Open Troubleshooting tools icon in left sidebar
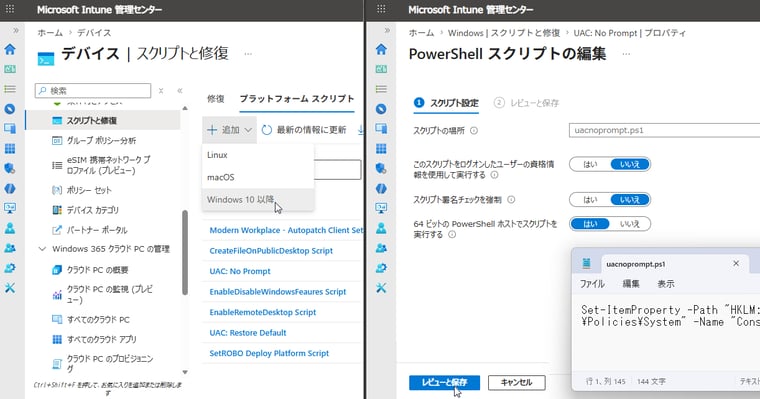This screenshot has height=399, width=760. [10, 288]
